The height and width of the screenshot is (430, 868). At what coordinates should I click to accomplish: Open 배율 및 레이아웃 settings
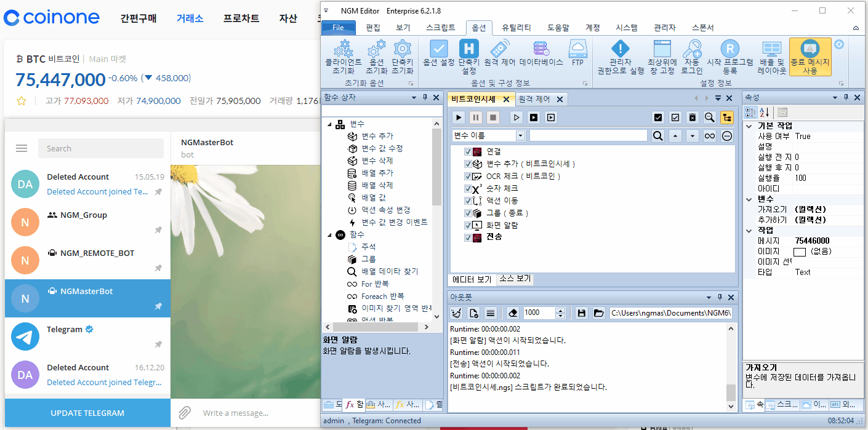click(x=772, y=57)
